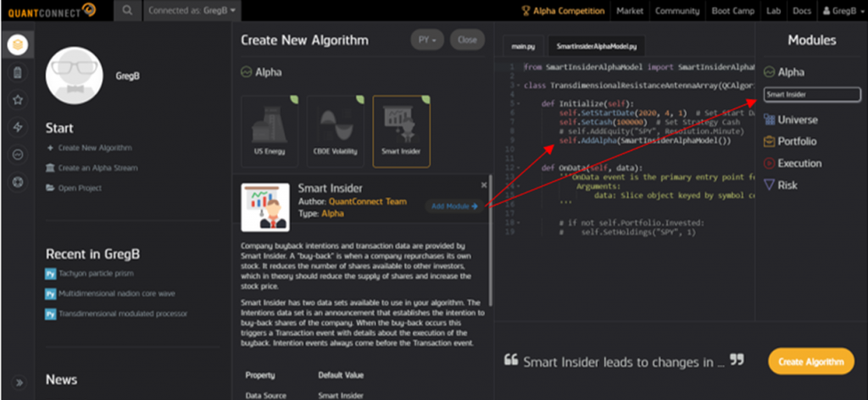Open Lab in top navigation
The width and height of the screenshot is (868, 400).
point(773,10)
